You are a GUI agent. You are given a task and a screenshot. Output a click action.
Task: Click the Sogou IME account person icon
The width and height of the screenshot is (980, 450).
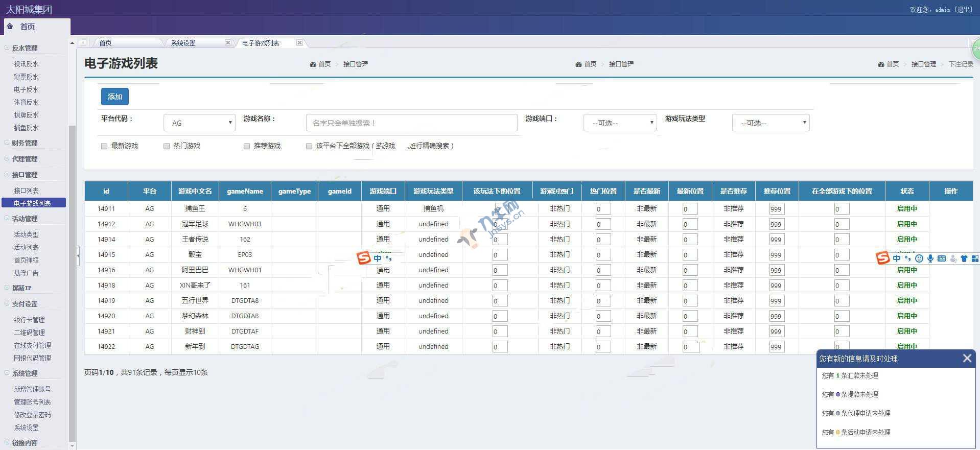[953, 258]
